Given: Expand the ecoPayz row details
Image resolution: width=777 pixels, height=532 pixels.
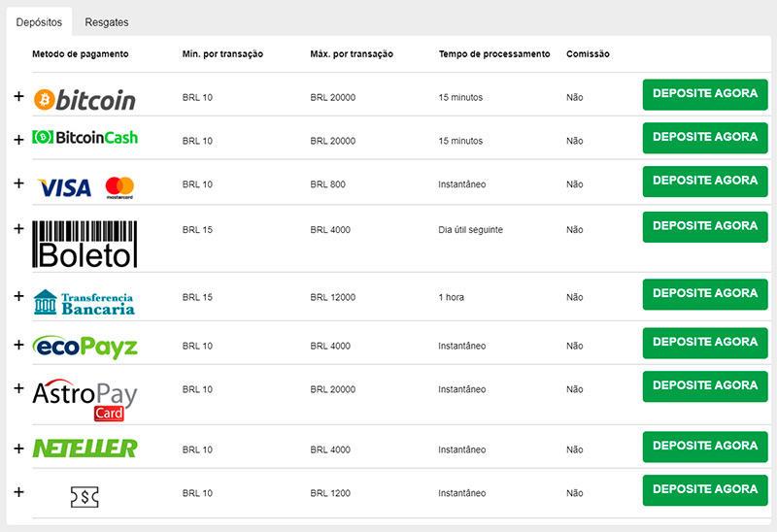Looking at the screenshot, I should (18, 345).
